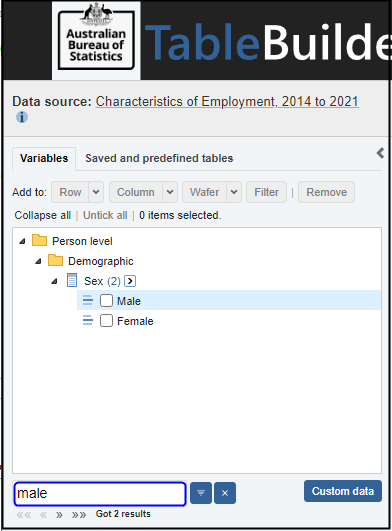Click the Person level folder icon

pos(39,240)
